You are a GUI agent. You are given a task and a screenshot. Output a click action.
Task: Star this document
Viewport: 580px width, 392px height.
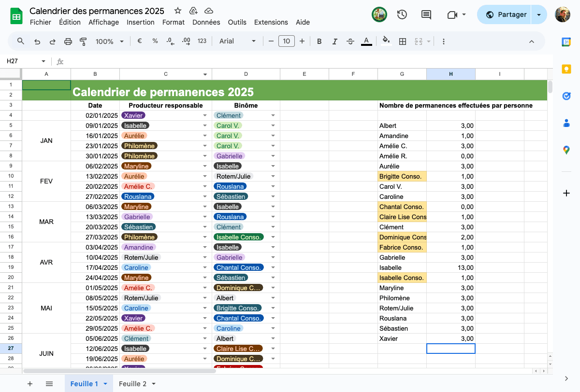pos(178,11)
